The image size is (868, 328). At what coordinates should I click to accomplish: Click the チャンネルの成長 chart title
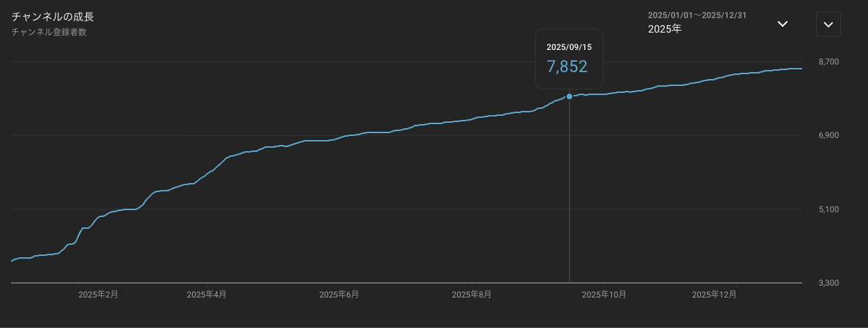(x=53, y=17)
